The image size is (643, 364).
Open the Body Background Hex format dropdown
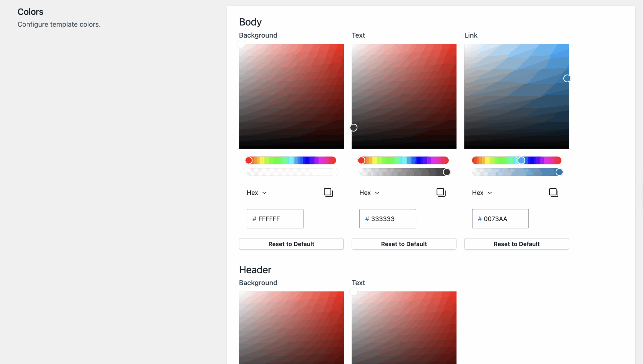[257, 193]
